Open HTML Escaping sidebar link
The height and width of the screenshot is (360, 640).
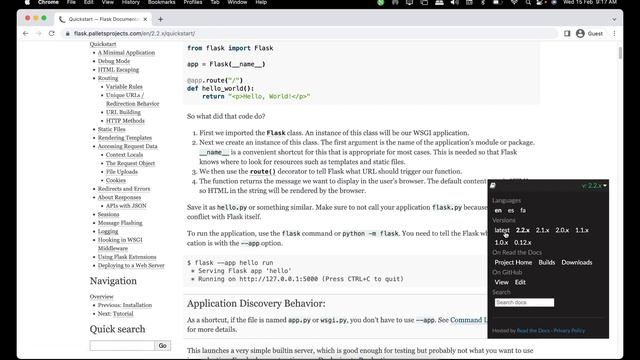pos(118,70)
